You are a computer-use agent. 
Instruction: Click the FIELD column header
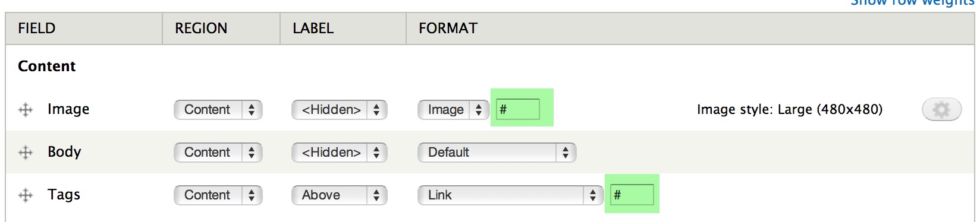pos(37,28)
